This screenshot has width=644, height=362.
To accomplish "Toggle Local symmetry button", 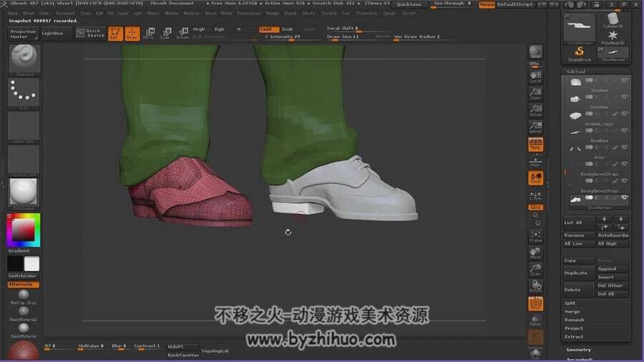I will click(535, 178).
